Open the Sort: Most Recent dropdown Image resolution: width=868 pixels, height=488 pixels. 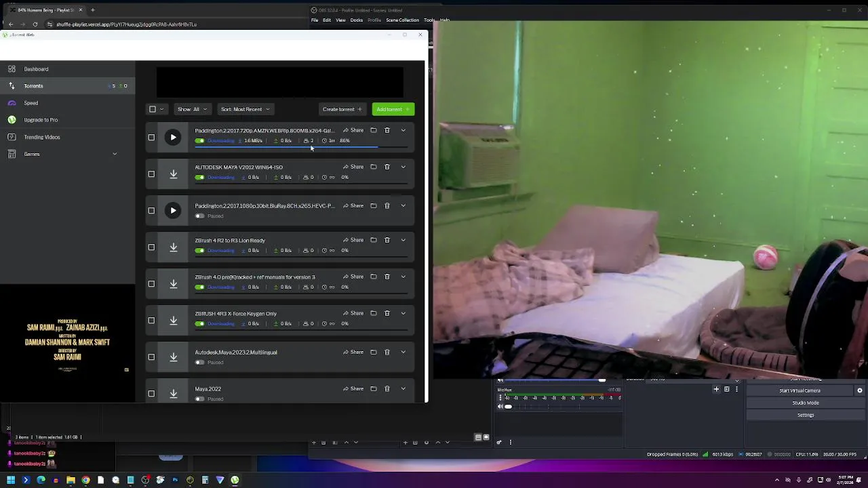coord(245,109)
